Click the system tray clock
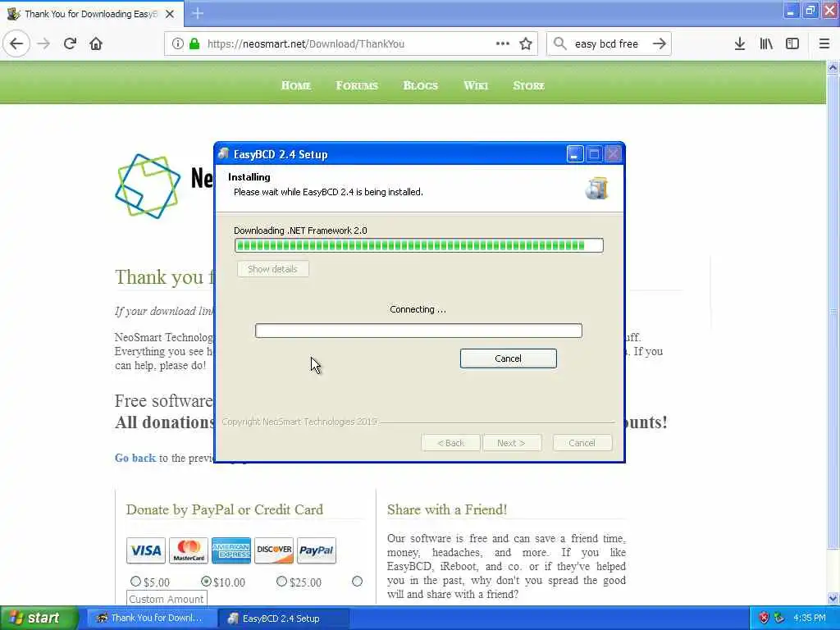This screenshot has height=630, width=840. (x=810, y=618)
